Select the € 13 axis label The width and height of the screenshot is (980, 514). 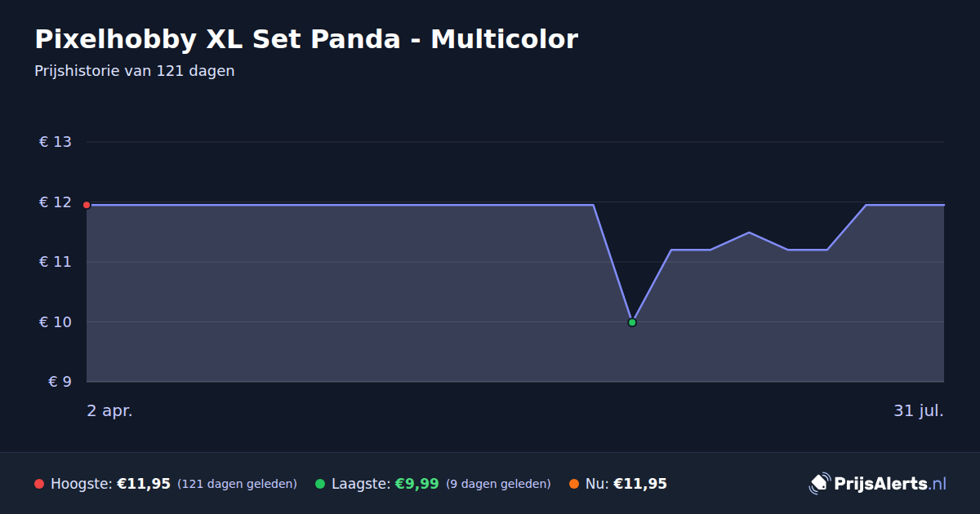56,142
